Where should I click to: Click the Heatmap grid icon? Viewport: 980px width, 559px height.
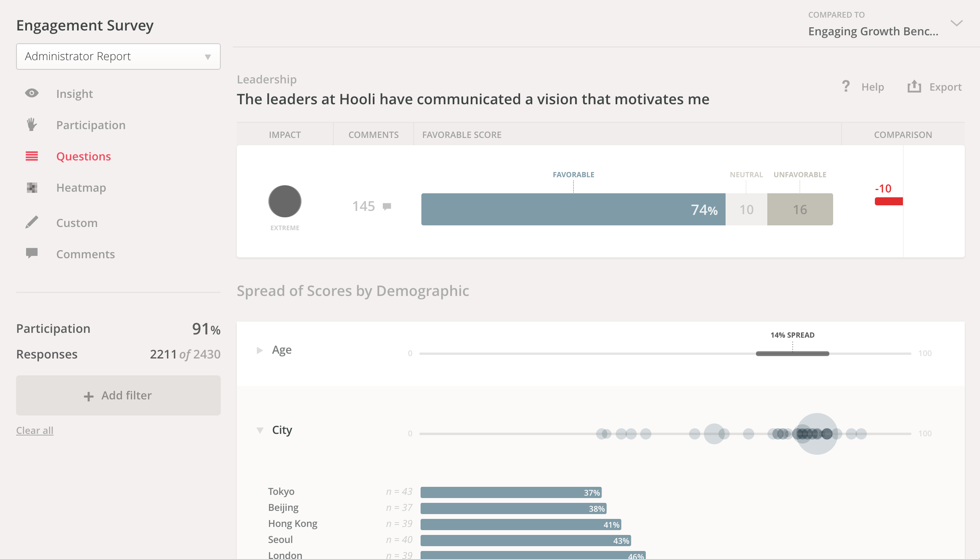(x=32, y=187)
